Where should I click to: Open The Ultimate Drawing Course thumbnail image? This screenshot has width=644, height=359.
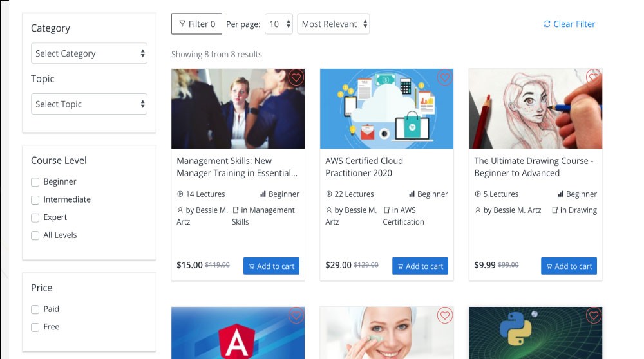(536, 109)
